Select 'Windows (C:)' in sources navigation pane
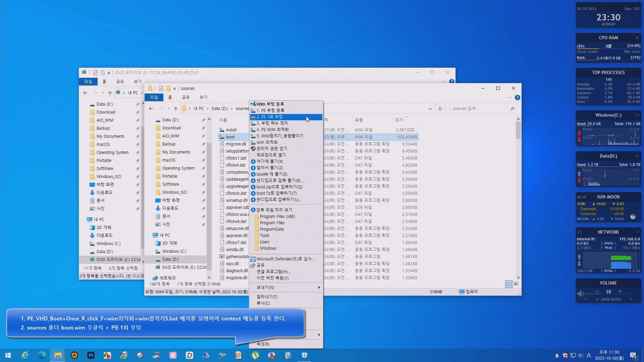 click(174, 251)
